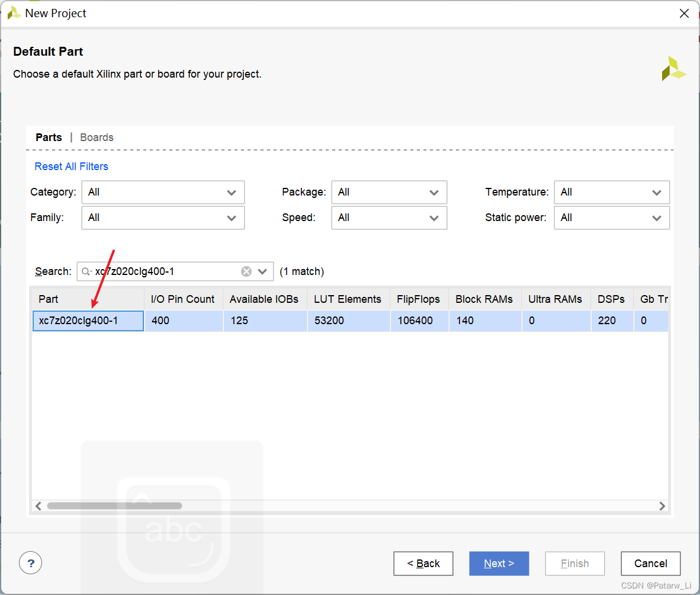The width and height of the screenshot is (700, 595).
Task: Open the search history dropdown arrow
Action: (x=262, y=271)
